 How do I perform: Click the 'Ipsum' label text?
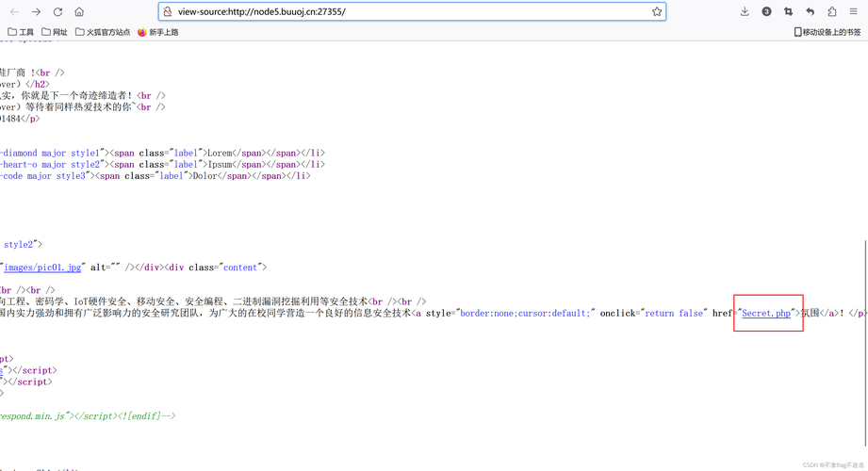point(221,165)
